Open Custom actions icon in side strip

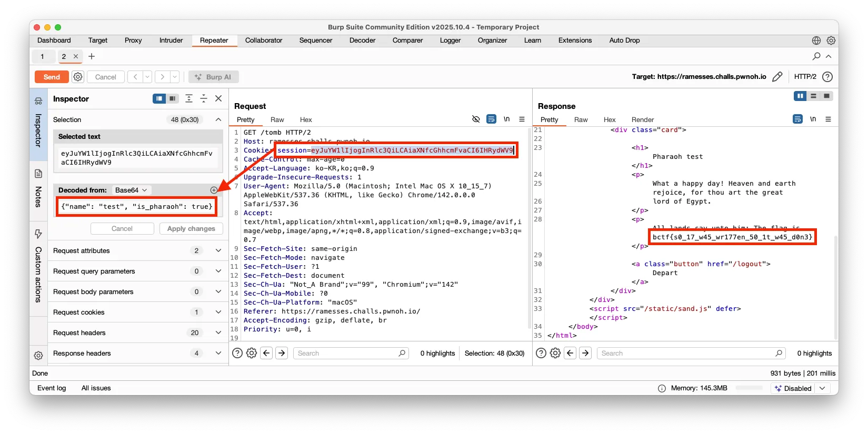tap(38, 234)
